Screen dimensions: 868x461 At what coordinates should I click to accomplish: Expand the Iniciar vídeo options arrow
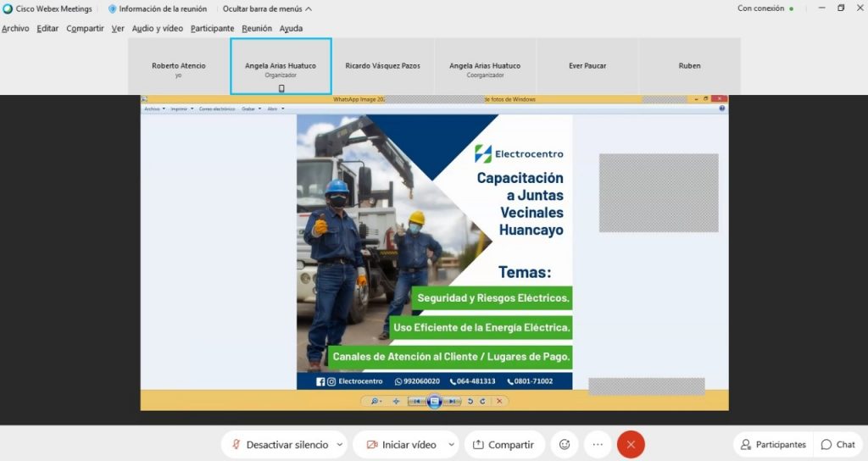(451, 444)
